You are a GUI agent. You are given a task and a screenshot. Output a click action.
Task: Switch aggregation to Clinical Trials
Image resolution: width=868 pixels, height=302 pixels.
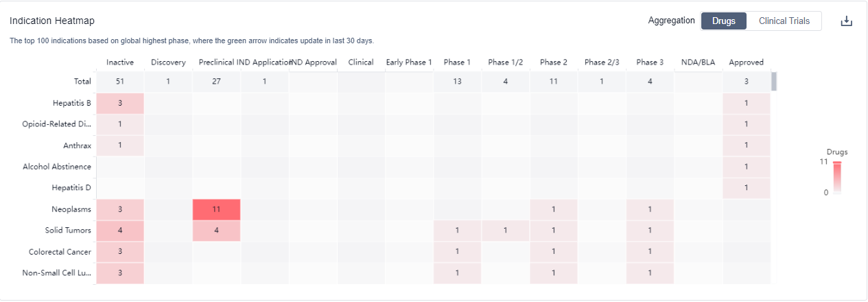784,21
